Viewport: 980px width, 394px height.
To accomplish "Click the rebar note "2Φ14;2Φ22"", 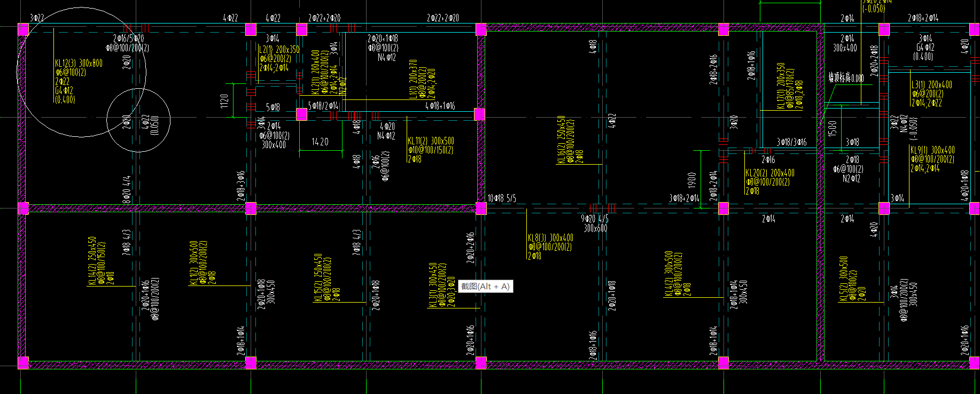I will coord(927,103).
